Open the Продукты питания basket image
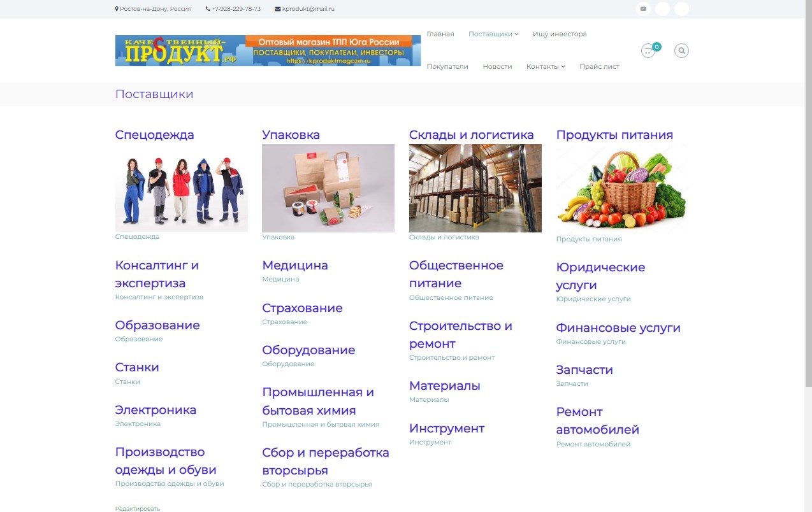The width and height of the screenshot is (812, 512). (x=622, y=188)
